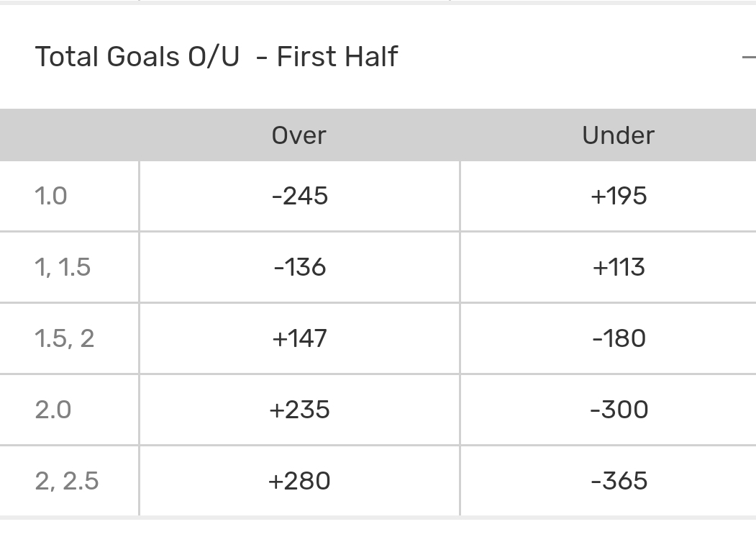Choose Over 1.5, 2 at +147
The height and width of the screenshot is (550, 756).
[299, 338]
